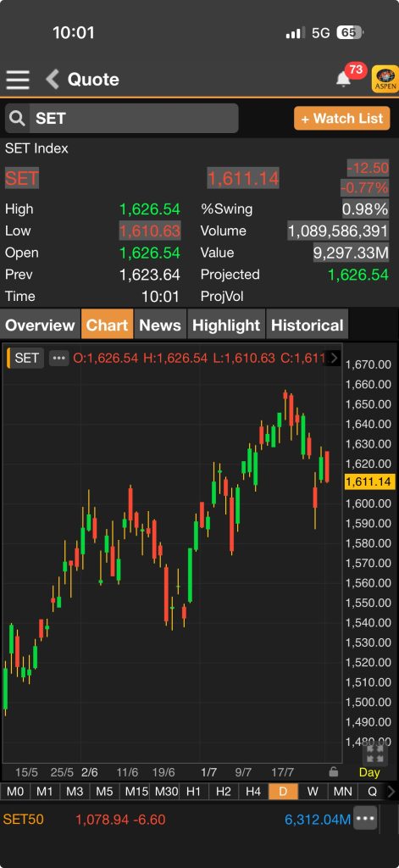This screenshot has width=399, height=868.
Task: Open the SET50 ticker ellipsis menu
Action: [x=365, y=818]
